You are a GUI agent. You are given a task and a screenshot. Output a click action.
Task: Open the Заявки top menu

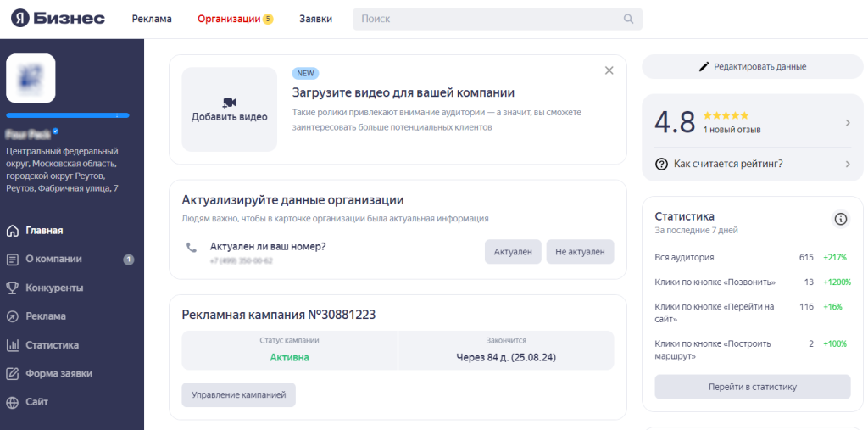pos(315,19)
